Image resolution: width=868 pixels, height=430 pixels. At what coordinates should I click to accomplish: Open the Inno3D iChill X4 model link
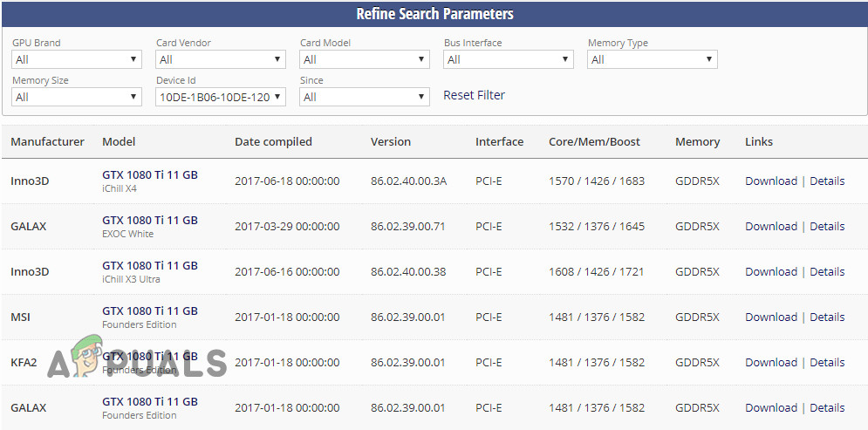point(150,175)
